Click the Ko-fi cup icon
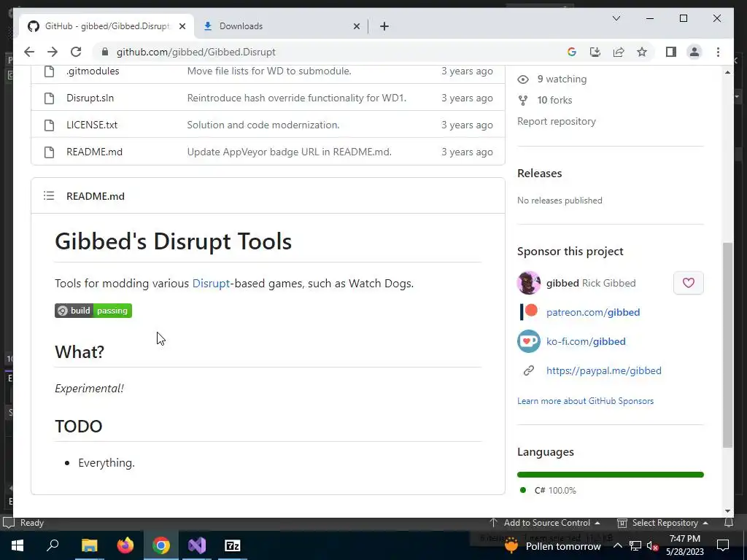Image resolution: width=747 pixels, height=560 pixels. (x=529, y=341)
